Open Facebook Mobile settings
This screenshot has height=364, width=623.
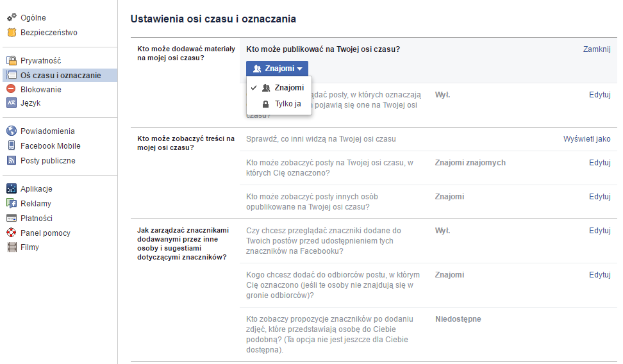click(x=50, y=146)
